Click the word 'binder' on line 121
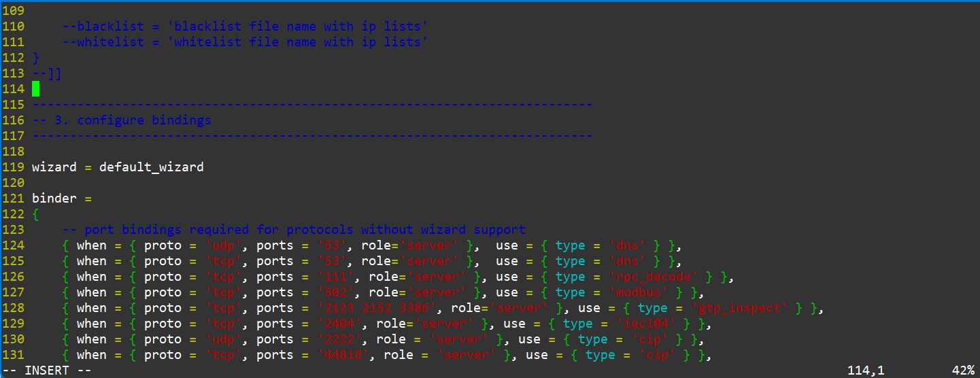Image resolution: width=980 pixels, height=378 pixels. click(x=54, y=199)
